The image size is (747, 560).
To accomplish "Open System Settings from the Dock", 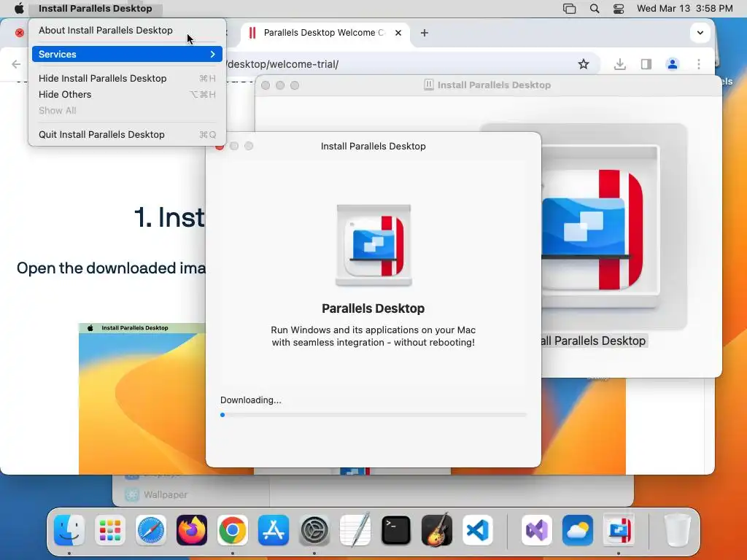I will tap(314, 530).
